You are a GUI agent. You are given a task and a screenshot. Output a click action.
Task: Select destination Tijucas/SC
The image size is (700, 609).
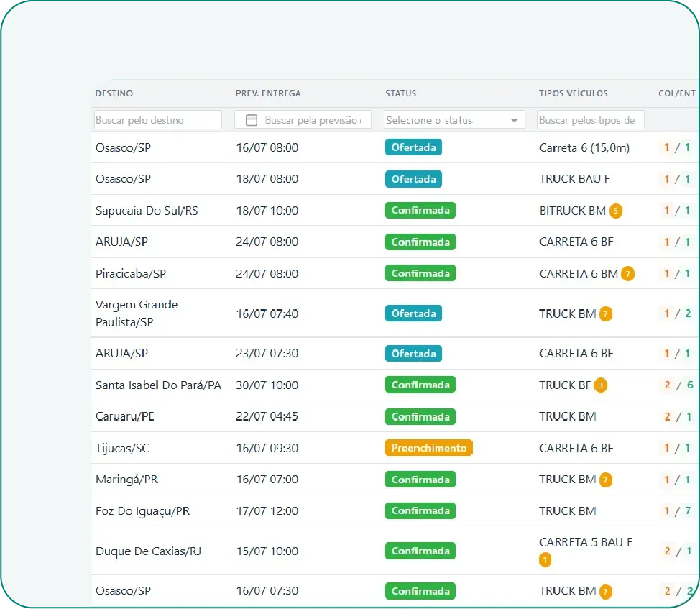click(122, 448)
